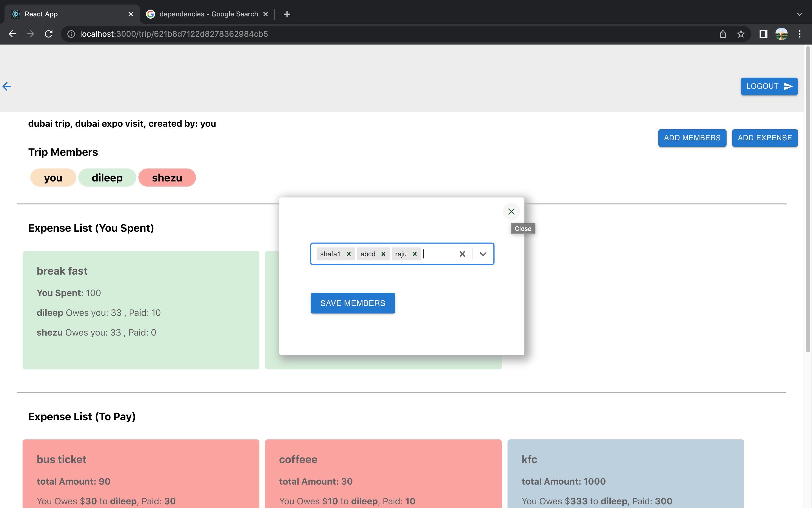Select the 'dileep' member chip

107,178
